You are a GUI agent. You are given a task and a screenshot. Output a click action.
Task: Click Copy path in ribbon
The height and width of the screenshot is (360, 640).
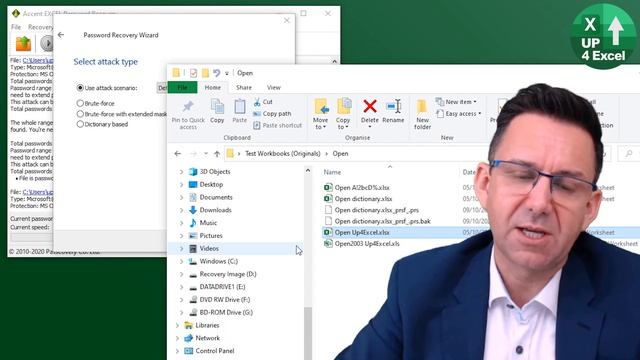[272, 113]
